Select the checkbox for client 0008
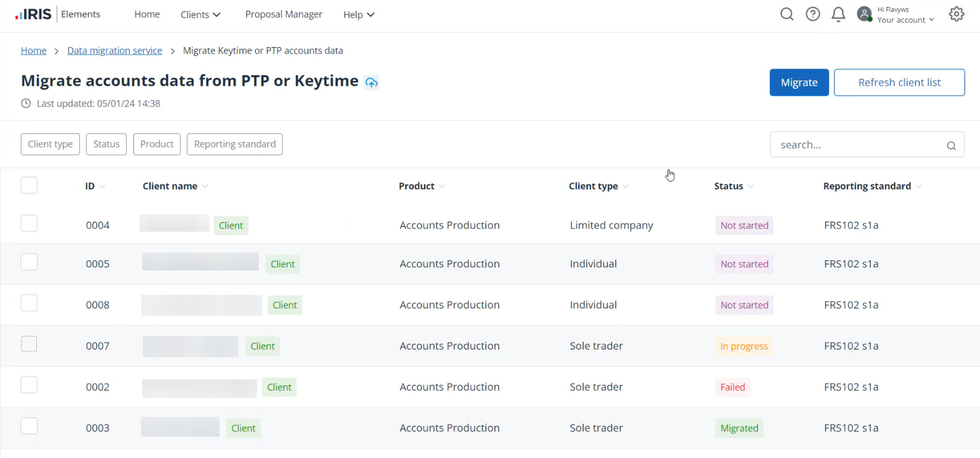 point(29,303)
